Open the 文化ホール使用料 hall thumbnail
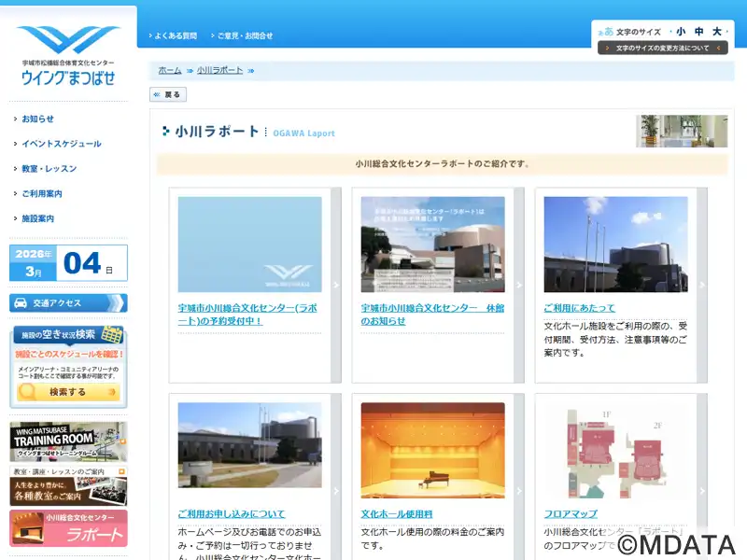 [432, 450]
